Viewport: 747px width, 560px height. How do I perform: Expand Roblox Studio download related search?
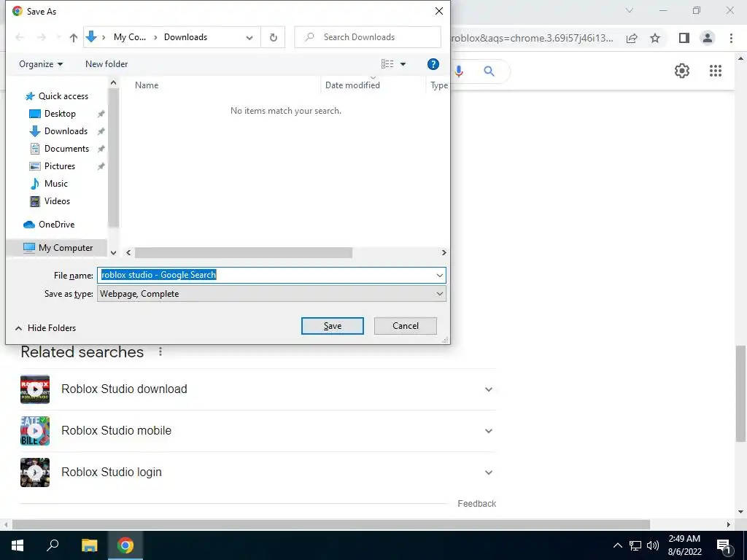[x=488, y=389]
